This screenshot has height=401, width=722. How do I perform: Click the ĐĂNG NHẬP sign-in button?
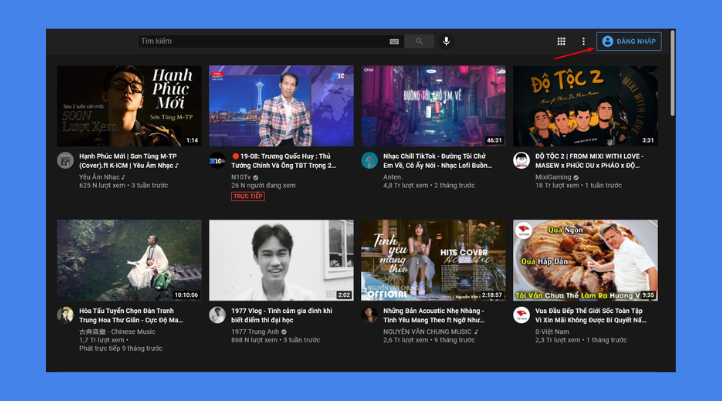pyautogui.click(x=629, y=41)
